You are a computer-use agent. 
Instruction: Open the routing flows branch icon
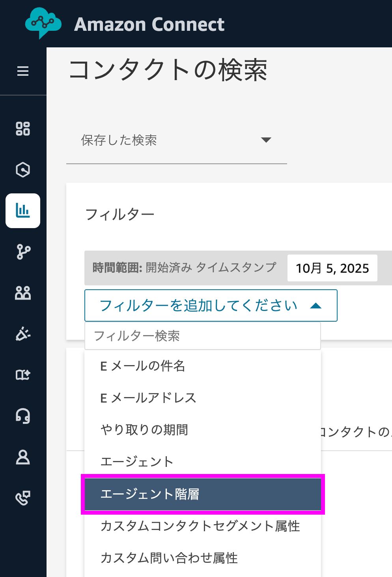(23, 252)
